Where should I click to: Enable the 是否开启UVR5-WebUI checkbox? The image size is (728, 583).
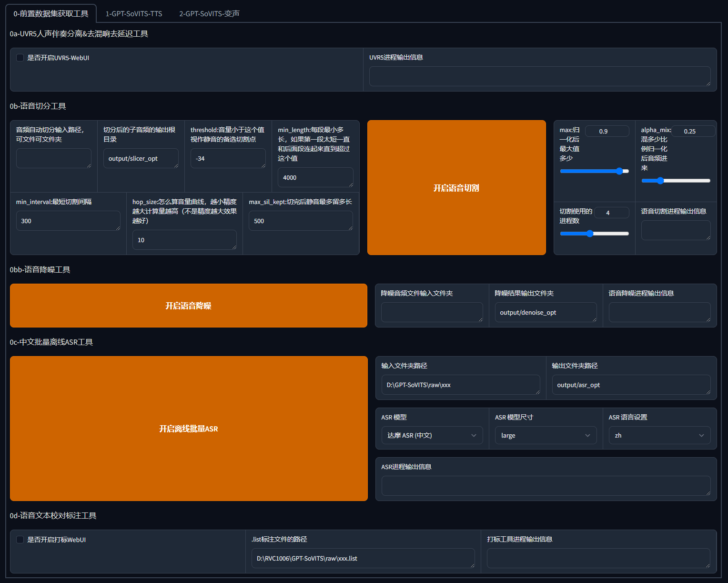pos(20,58)
